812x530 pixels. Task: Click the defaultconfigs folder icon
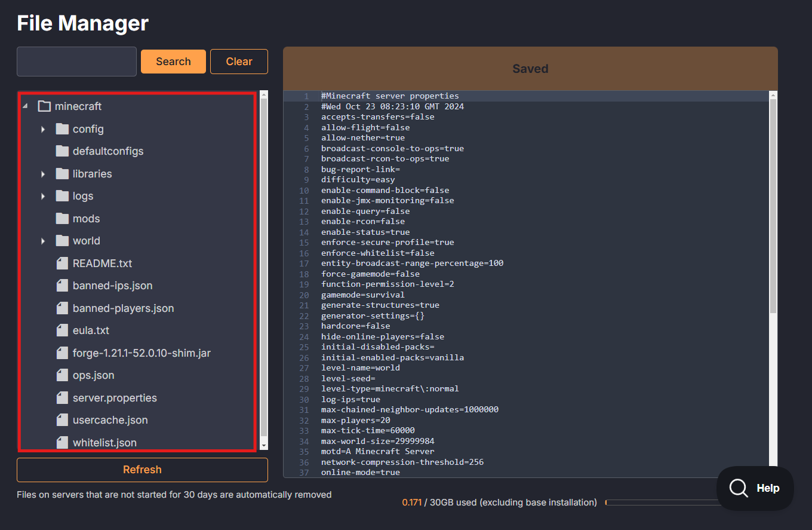pos(62,151)
